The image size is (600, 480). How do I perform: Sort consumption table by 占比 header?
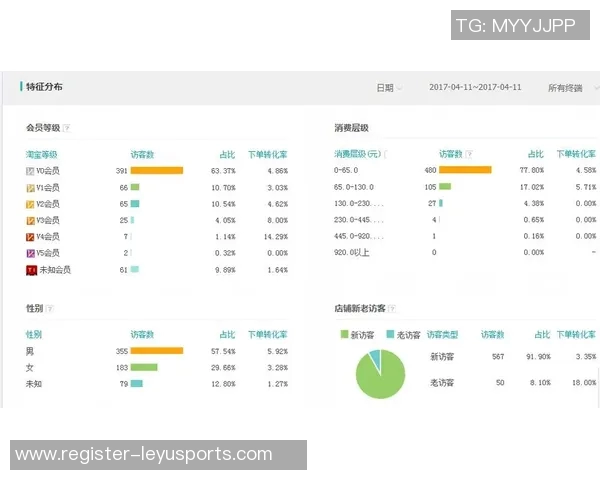536,154
